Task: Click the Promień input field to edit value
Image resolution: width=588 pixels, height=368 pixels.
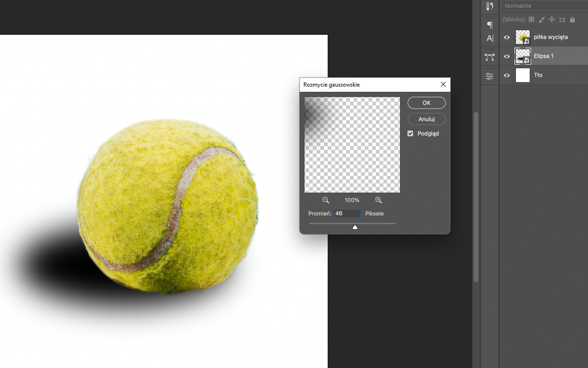Action: click(347, 214)
